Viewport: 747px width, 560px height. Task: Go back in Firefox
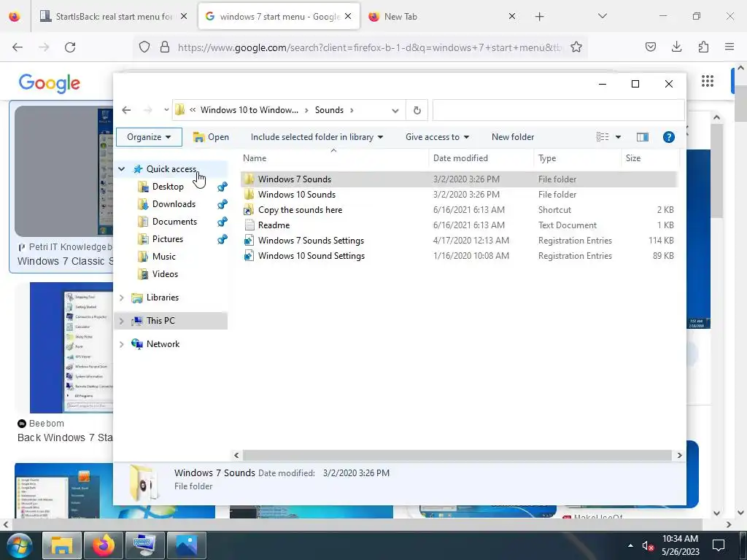pyautogui.click(x=18, y=47)
